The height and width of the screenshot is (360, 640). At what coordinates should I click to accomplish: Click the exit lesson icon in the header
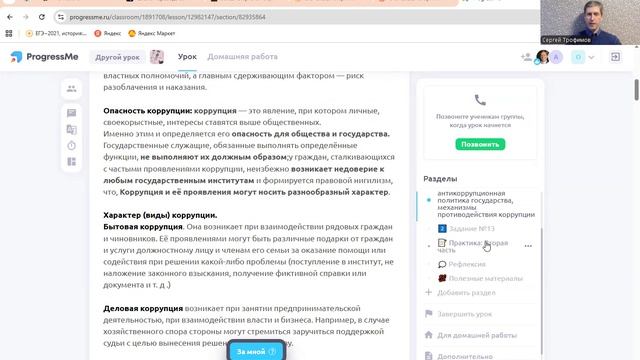tap(616, 57)
